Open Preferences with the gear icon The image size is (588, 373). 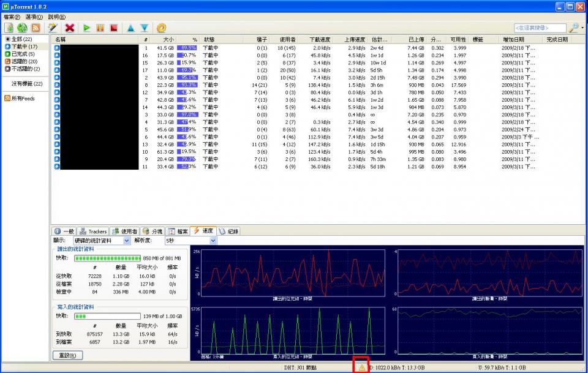[x=161, y=28]
